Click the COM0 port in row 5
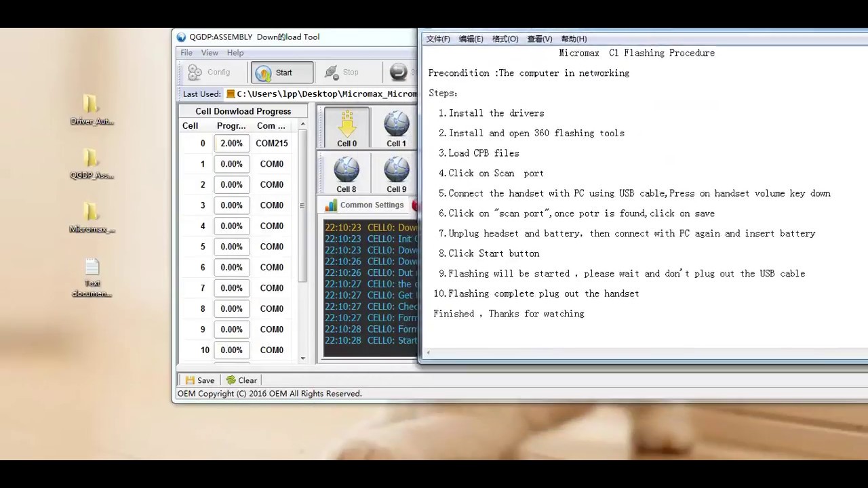The image size is (868, 488). click(272, 247)
